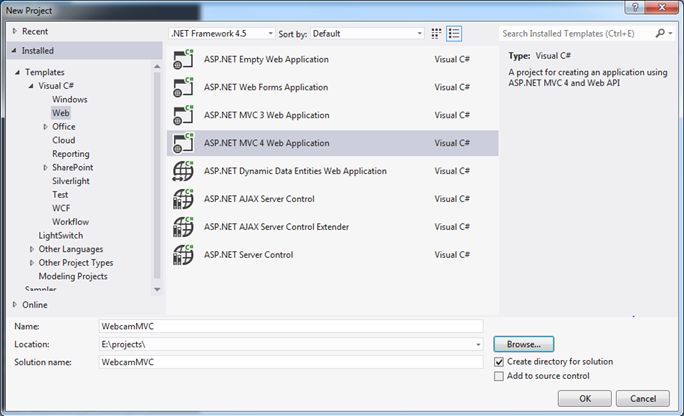Switch to small icons view

[436, 34]
